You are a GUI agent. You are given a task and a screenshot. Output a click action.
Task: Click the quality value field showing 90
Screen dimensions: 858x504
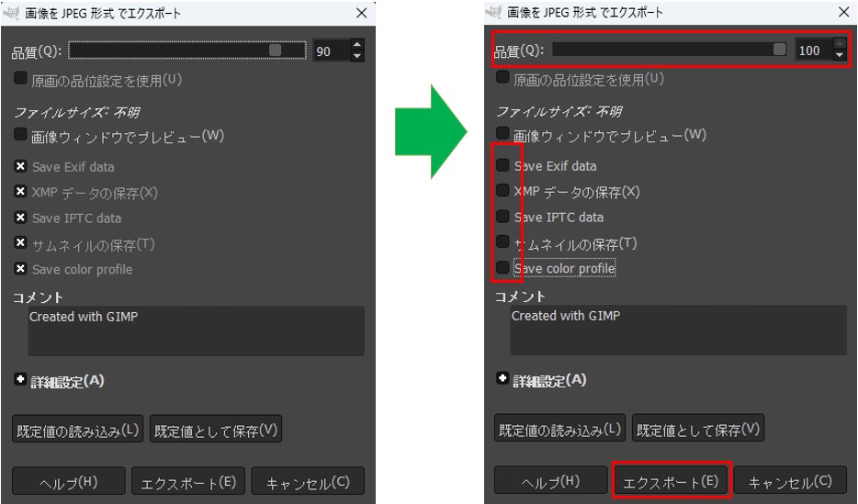[331, 50]
